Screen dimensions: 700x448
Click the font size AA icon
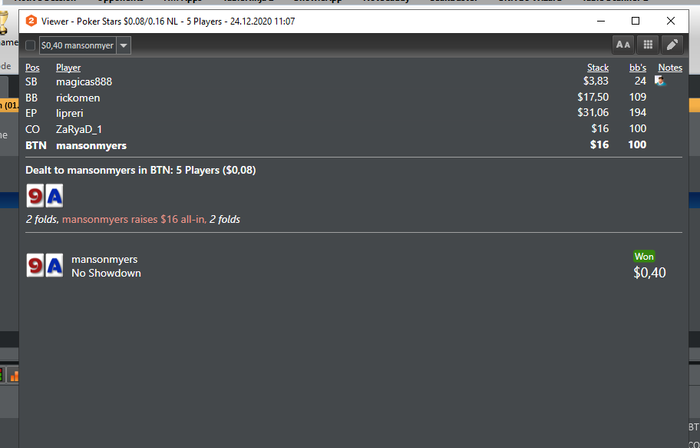tap(623, 45)
